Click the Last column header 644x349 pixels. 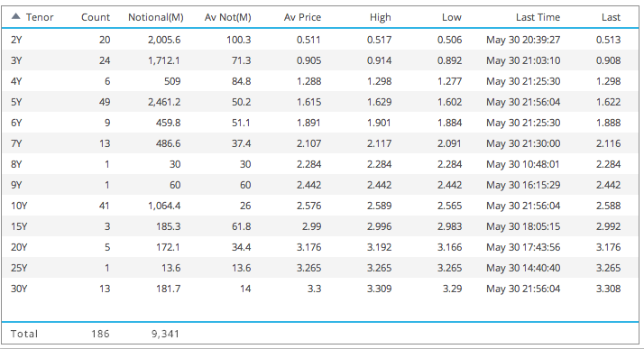coord(611,17)
